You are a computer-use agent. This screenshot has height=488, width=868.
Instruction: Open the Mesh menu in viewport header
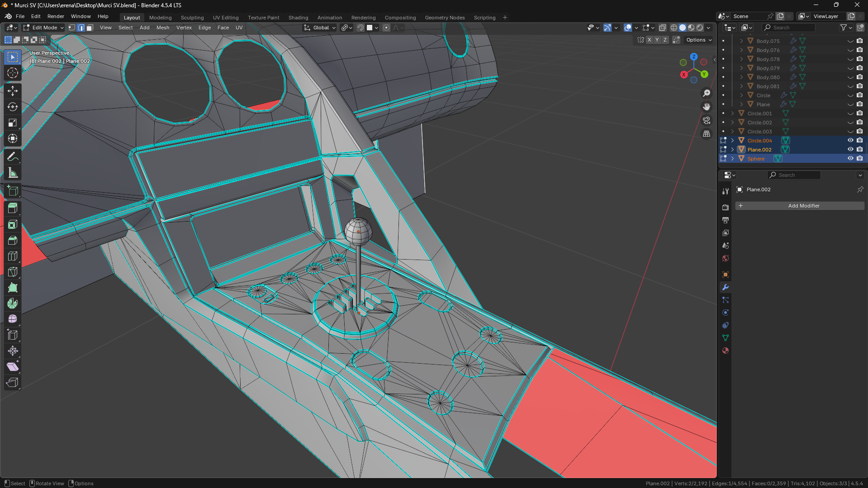[x=163, y=28]
